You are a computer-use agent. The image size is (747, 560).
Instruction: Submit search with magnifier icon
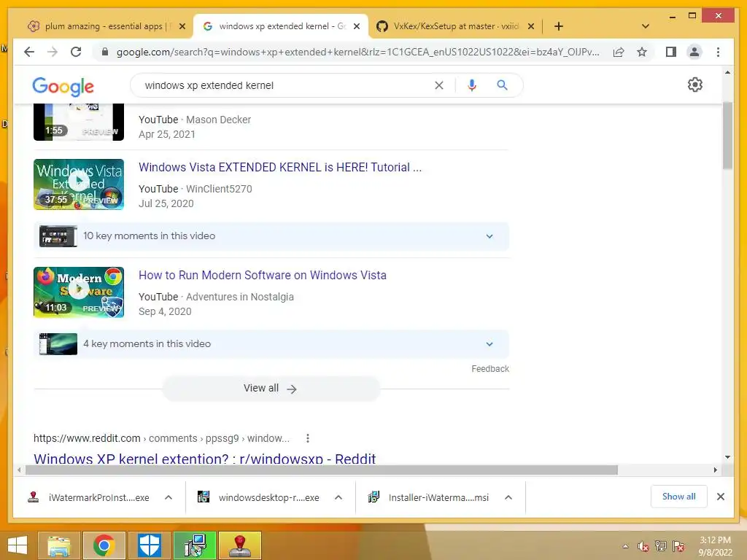pyautogui.click(x=502, y=85)
